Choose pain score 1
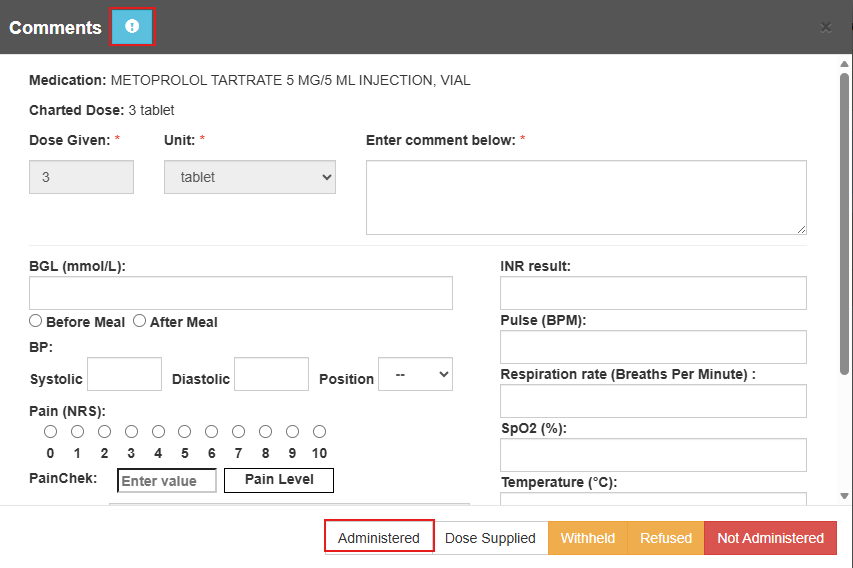The height and width of the screenshot is (568, 853). coord(77,431)
